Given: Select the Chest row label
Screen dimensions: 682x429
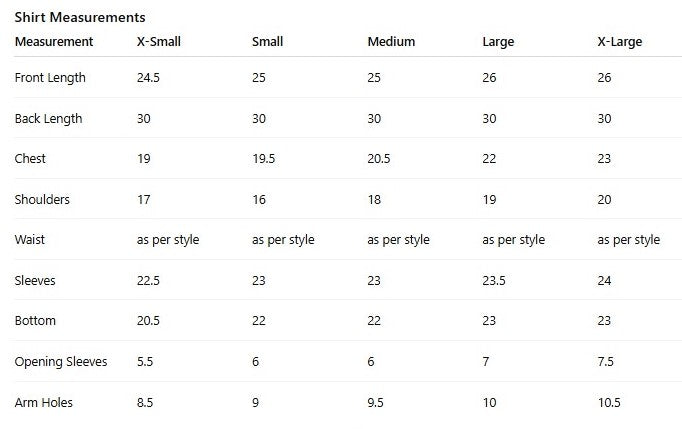Looking at the screenshot, I should pyautogui.click(x=30, y=159).
